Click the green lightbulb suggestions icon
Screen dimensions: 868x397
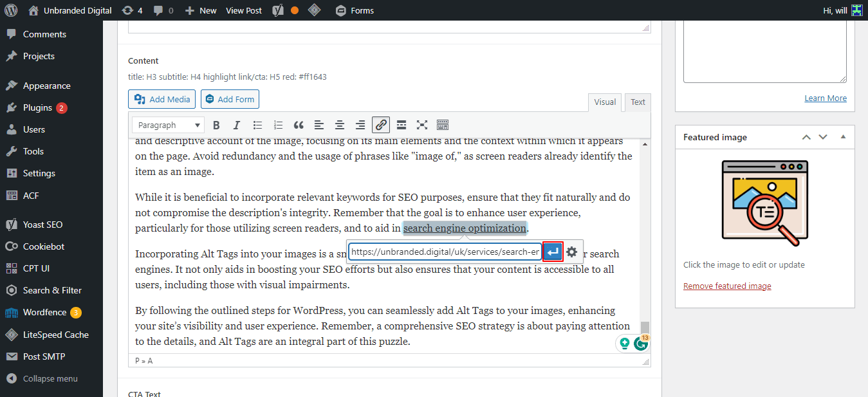pyautogui.click(x=623, y=344)
